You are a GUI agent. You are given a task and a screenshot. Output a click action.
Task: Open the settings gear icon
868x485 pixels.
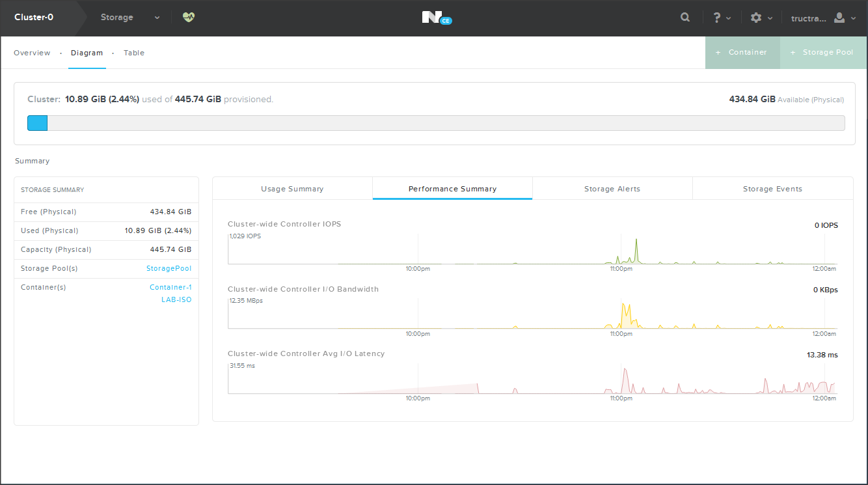point(755,18)
